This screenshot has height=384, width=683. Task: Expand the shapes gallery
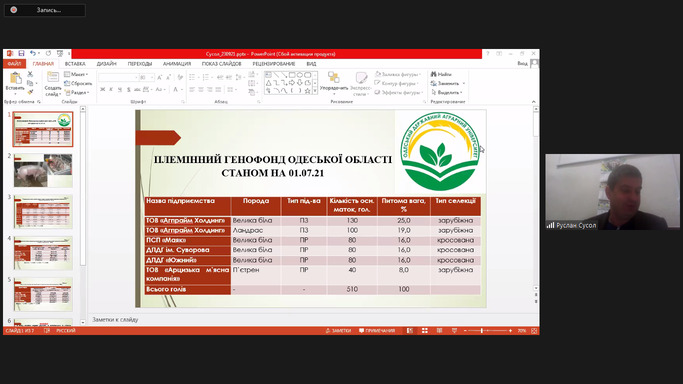pyautogui.click(x=315, y=91)
